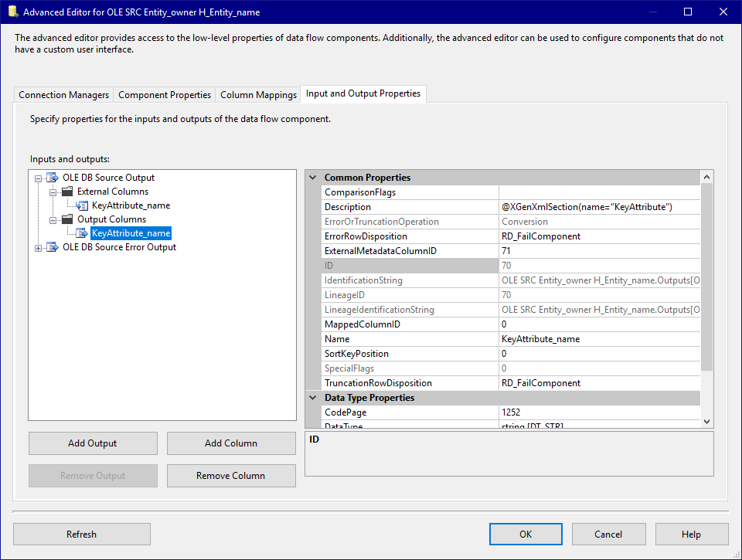Close the Advanced Editor window
The height and width of the screenshot is (560, 742).
pyautogui.click(x=723, y=12)
